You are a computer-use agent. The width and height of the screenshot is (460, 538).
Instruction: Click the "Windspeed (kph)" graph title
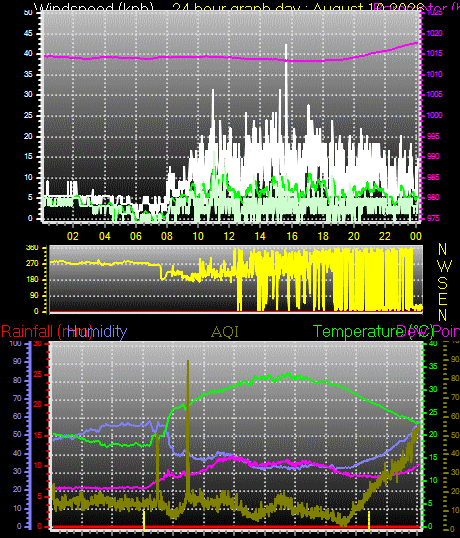click(94, 8)
